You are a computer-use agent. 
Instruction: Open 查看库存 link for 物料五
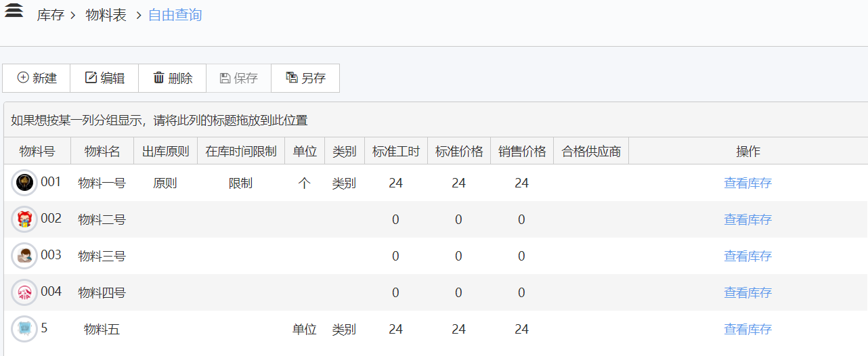[747, 330]
